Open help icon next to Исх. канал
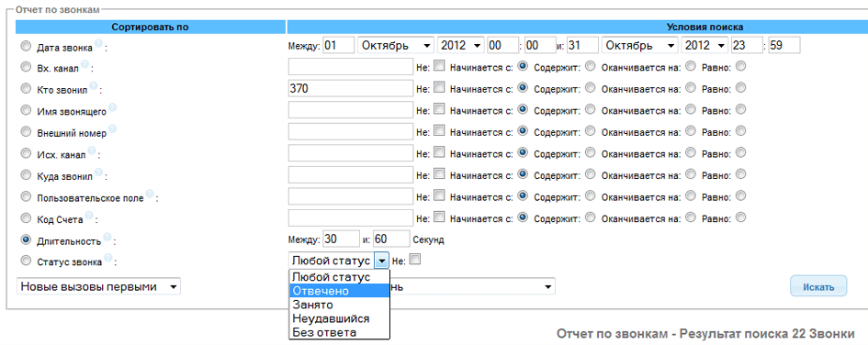This screenshot has height=345, width=868. tap(91, 150)
